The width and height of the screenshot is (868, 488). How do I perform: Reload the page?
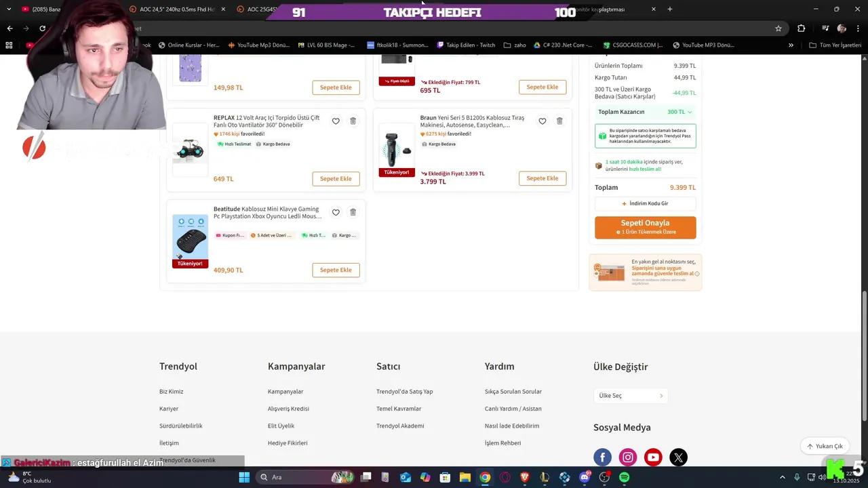tap(42, 28)
